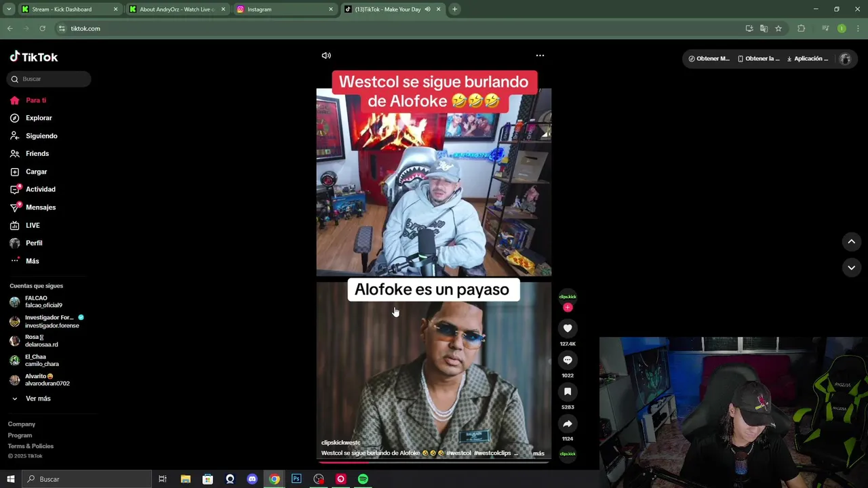Image resolution: width=868 pixels, height=488 pixels.
Task: Click the TikTok logo
Action: pyautogui.click(x=34, y=57)
